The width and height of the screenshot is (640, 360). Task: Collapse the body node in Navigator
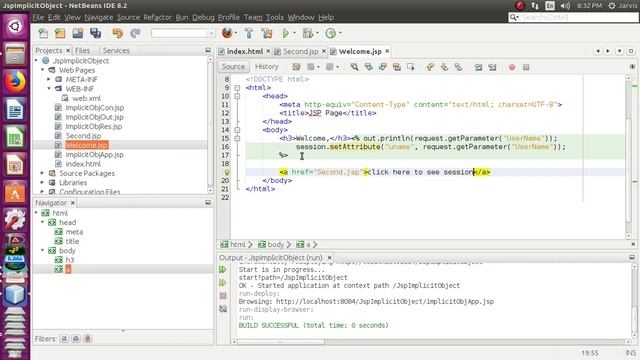(42, 250)
